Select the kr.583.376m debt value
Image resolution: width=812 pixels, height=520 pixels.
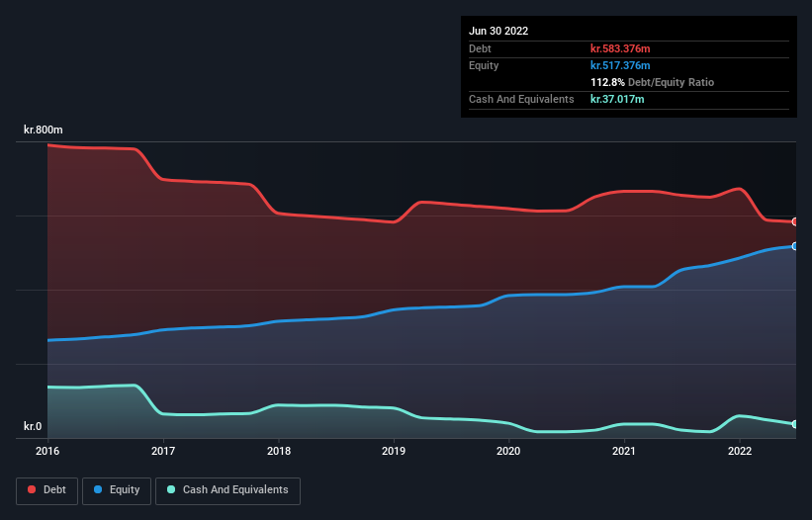(x=620, y=48)
